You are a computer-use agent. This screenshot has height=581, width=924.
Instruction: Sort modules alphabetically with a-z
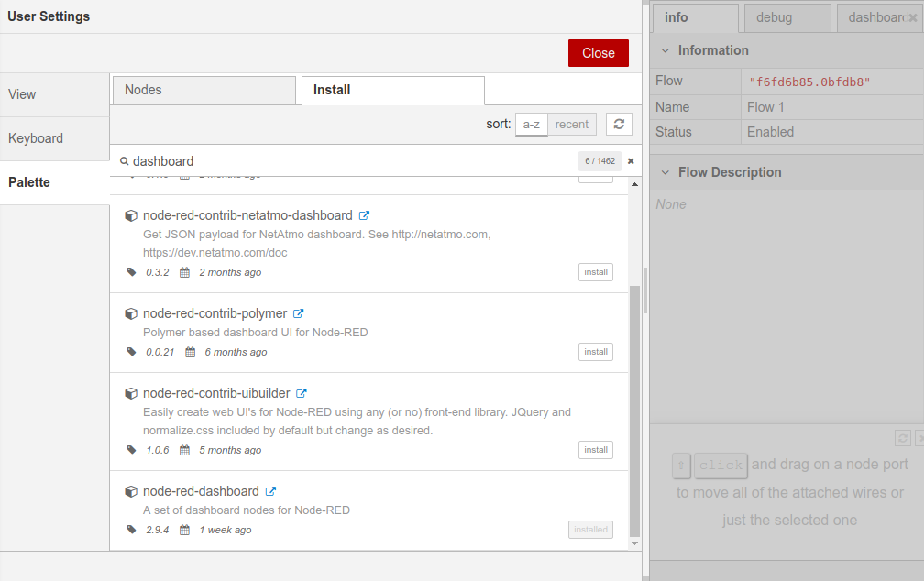[532, 125]
